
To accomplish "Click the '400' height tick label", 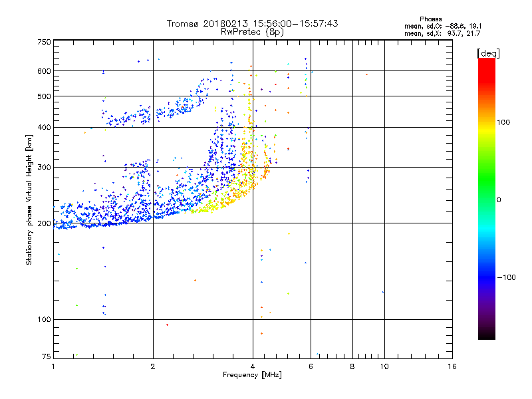I will click(44, 127).
